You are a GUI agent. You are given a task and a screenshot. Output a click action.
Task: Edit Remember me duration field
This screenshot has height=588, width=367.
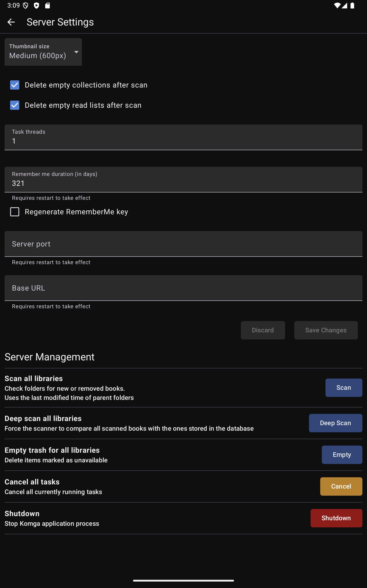183,180
